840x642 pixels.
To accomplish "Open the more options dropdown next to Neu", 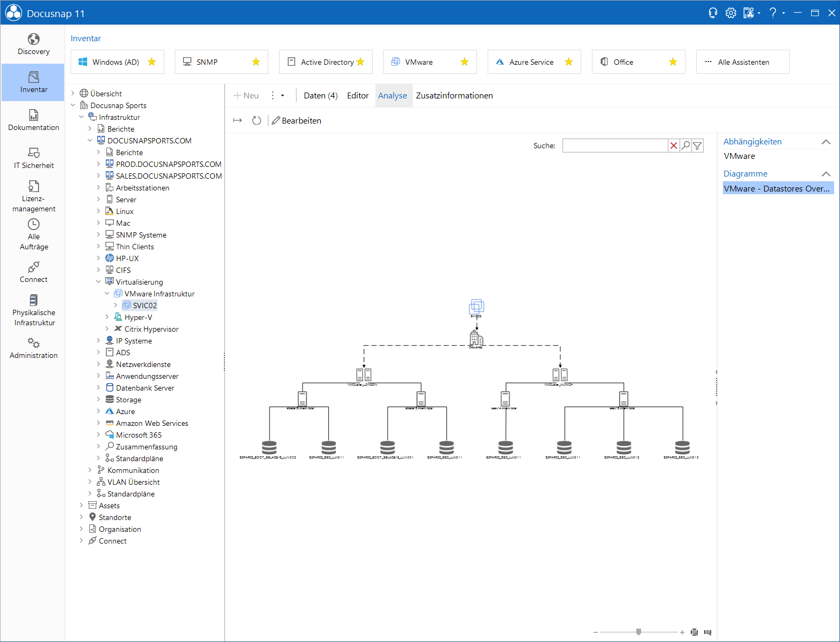I will [277, 96].
